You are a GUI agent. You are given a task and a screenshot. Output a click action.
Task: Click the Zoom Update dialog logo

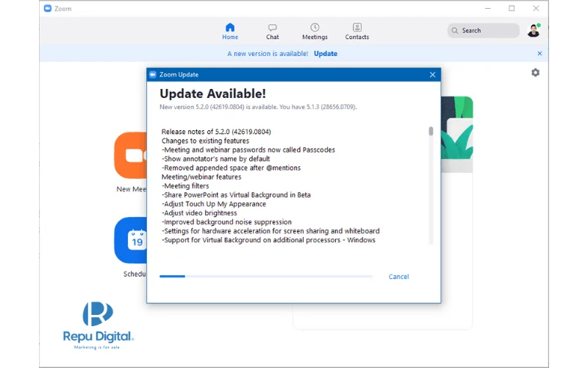(x=153, y=75)
